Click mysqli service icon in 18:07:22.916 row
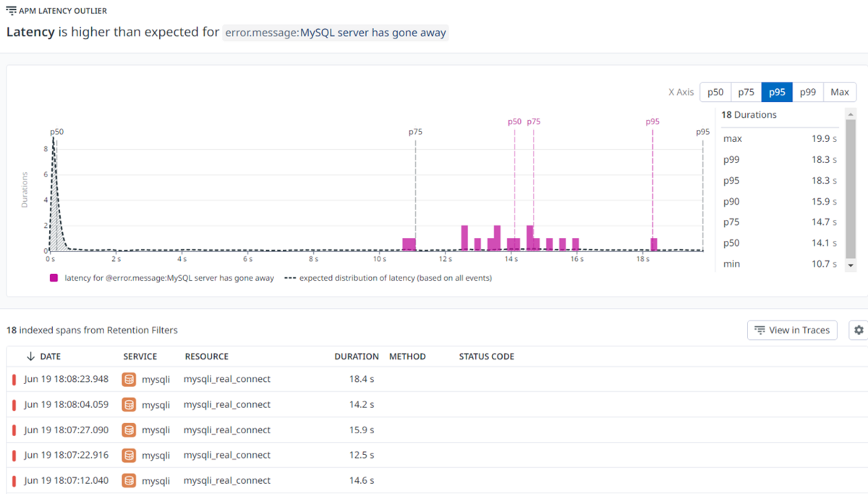Image resolution: width=868 pixels, height=494 pixels. coord(129,455)
